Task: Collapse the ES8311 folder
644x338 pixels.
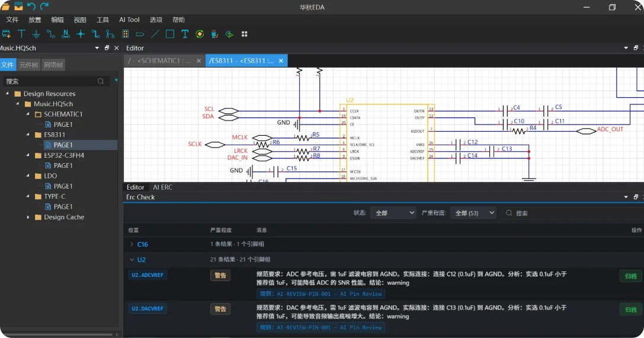Action: click(28, 135)
